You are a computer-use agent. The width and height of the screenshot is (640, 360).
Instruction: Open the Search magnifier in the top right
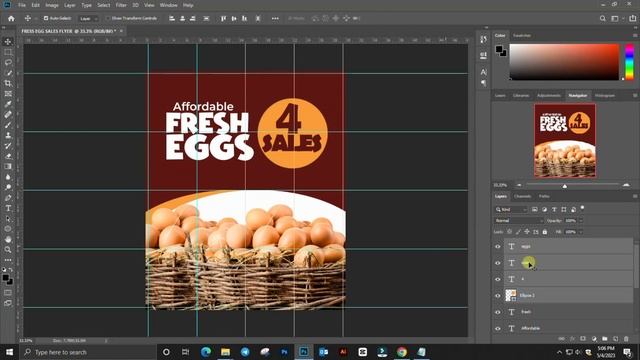point(602,18)
